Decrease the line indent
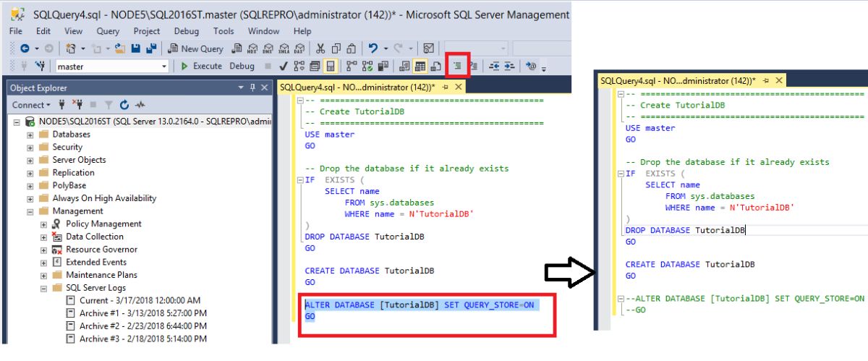868x361 pixels. (494, 66)
